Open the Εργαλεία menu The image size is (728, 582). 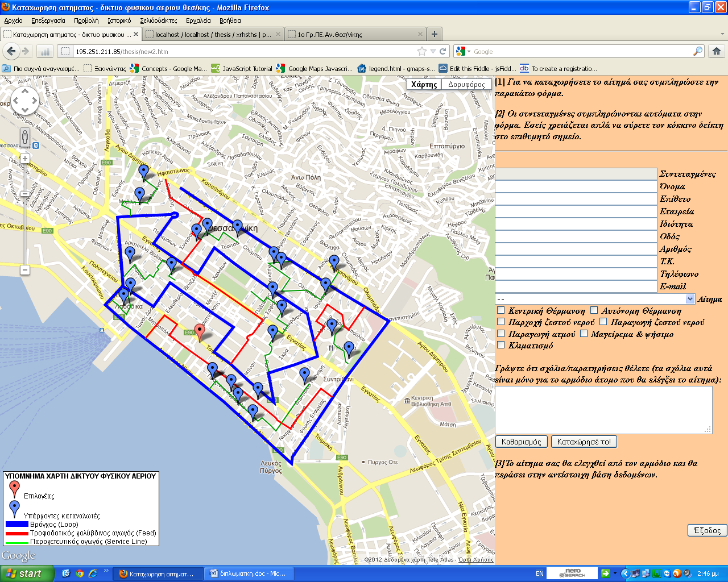(x=198, y=20)
